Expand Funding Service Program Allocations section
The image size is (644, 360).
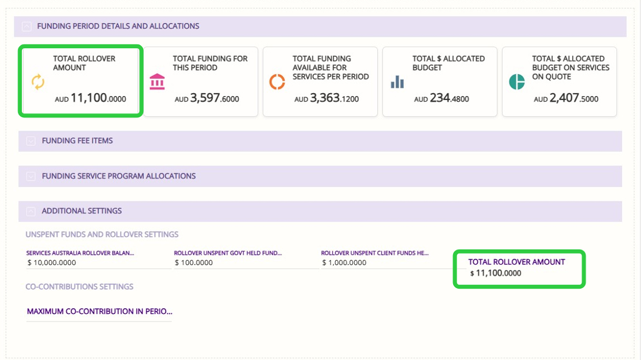click(x=30, y=176)
